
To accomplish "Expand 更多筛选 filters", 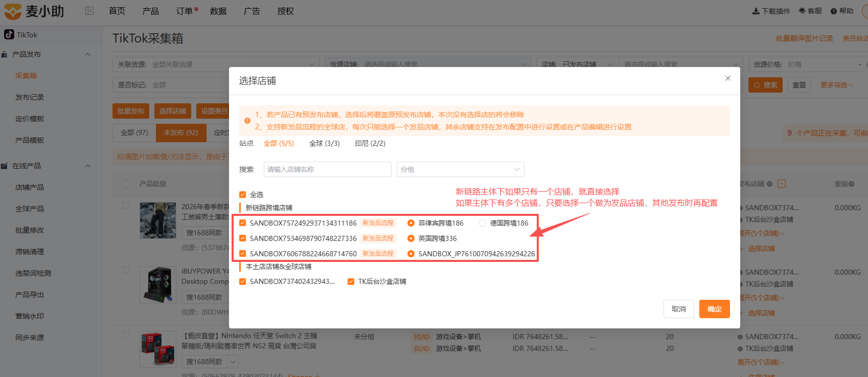I will tap(837, 85).
